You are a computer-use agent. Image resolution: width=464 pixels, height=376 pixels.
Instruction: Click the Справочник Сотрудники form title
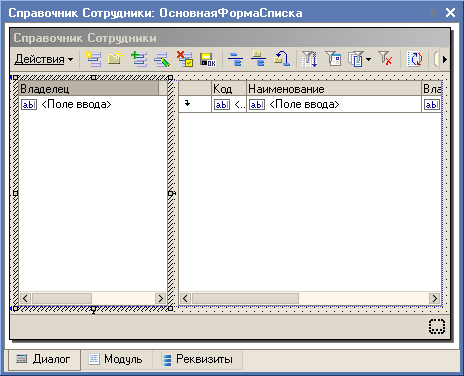(x=85, y=38)
